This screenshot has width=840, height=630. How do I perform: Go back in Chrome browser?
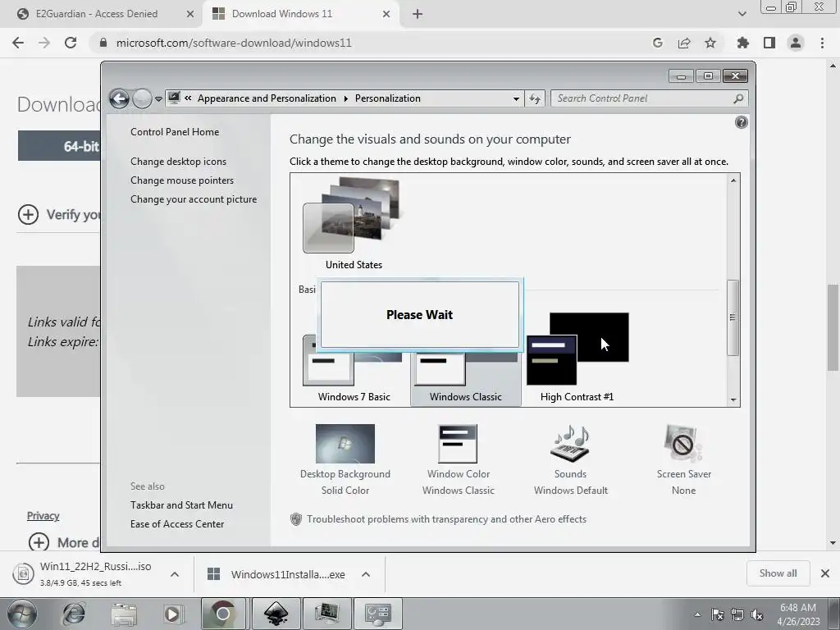18,43
